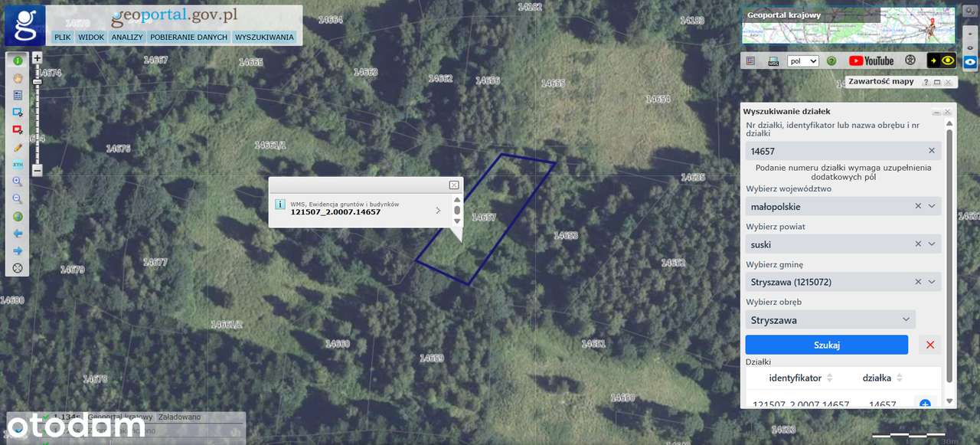Activate the hand pan tool

(x=17, y=77)
